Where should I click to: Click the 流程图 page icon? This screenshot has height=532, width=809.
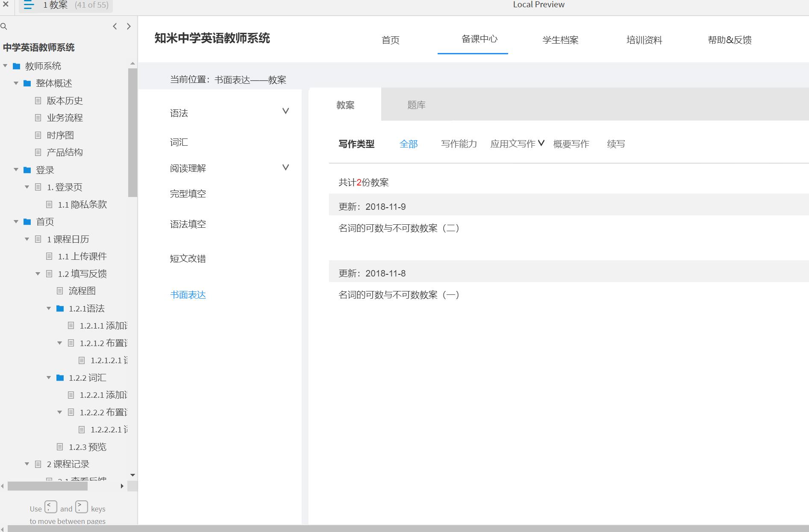60,291
